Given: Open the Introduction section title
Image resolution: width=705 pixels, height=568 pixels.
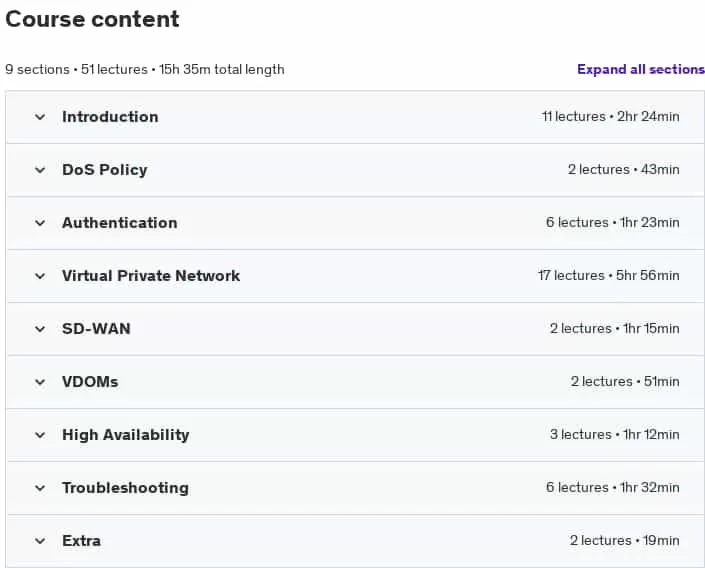Looking at the screenshot, I should pyautogui.click(x=110, y=117).
